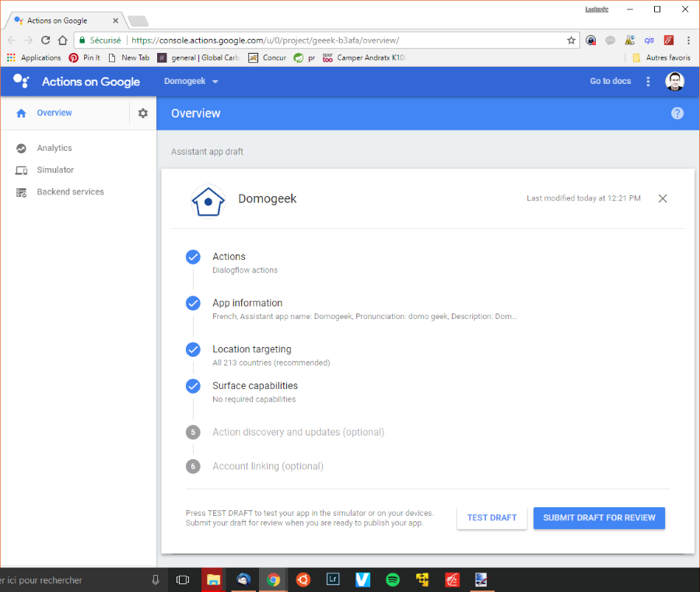Image resolution: width=700 pixels, height=592 pixels.
Task: Reload the browser page
Action: (x=46, y=40)
